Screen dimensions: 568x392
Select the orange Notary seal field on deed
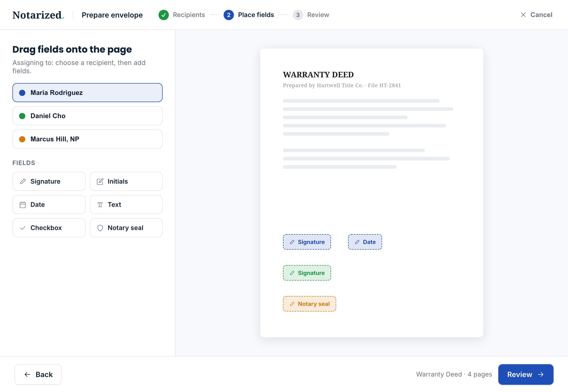[x=310, y=304]
